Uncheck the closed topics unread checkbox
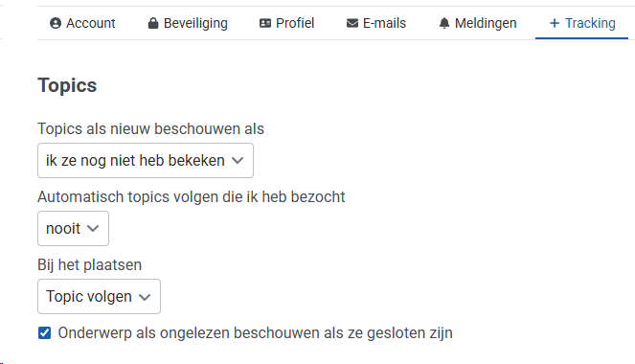The width and height of the screenshot is (635, 364). tap(45, 333)
